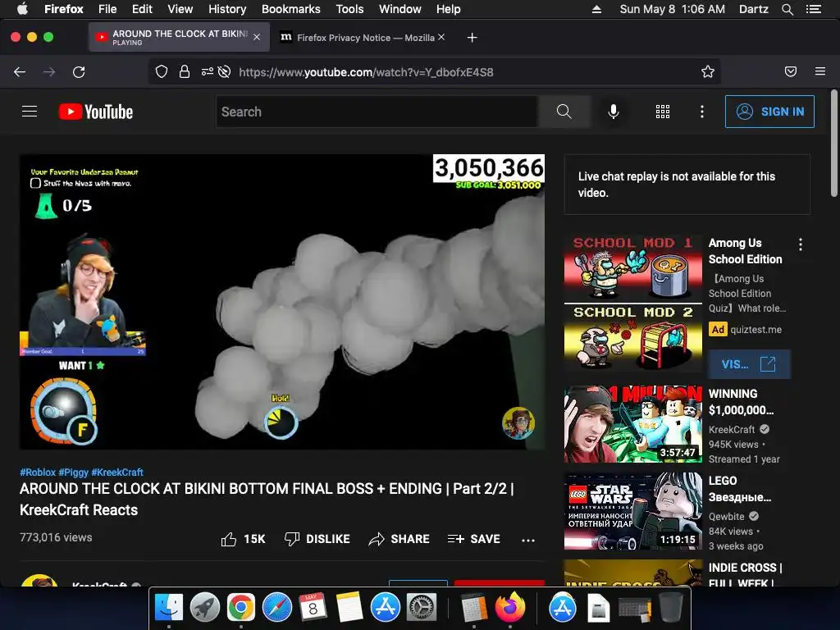Open the #KreekCraft hashtag link
Viewport: 840px width, 630px height.
(x=117, y=472)
